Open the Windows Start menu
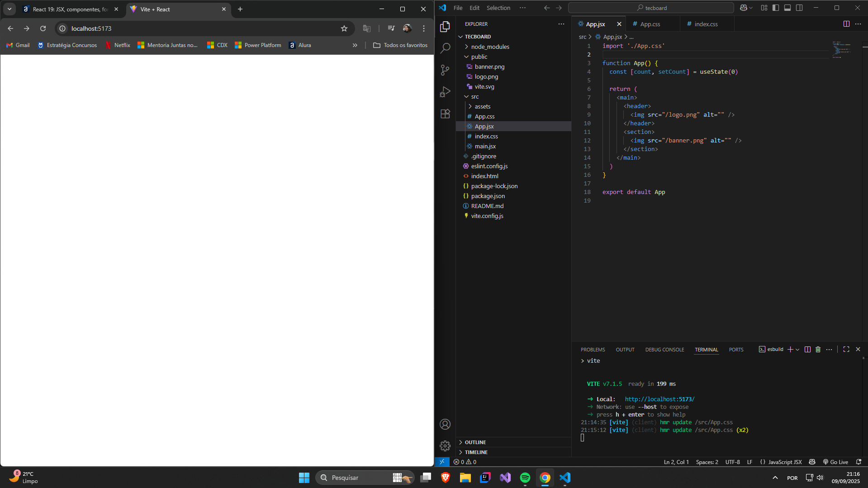Image resolution: width=868 pixels, height=488 pixels. coord(304,478)
